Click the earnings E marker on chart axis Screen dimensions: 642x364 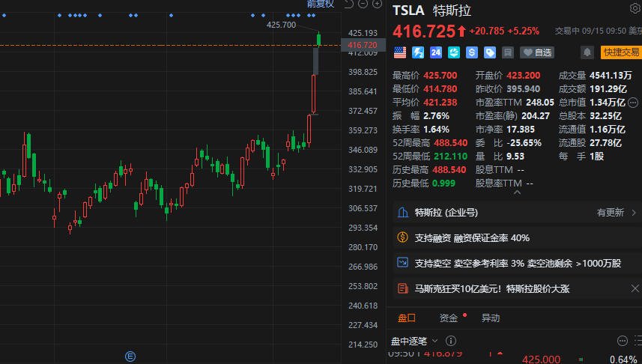pyautogui.click(x=130, y=357)
